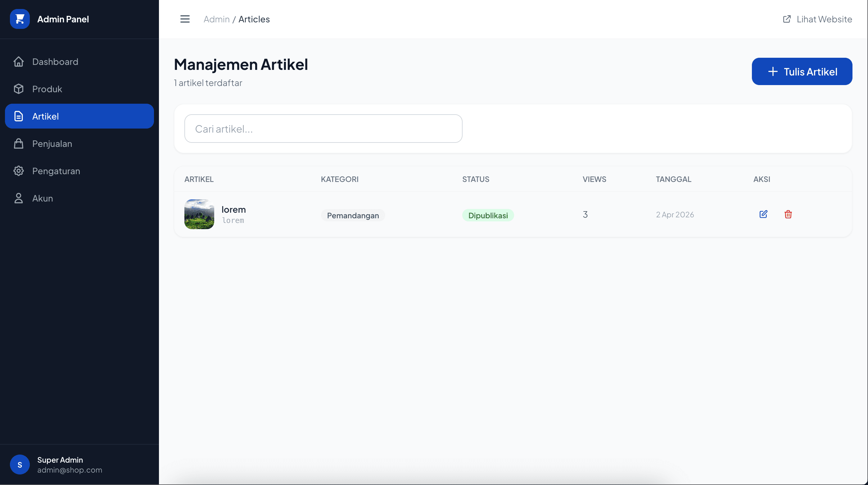Delete the lorem article
The height and width of the screenshot is (485, 868).
788,214
